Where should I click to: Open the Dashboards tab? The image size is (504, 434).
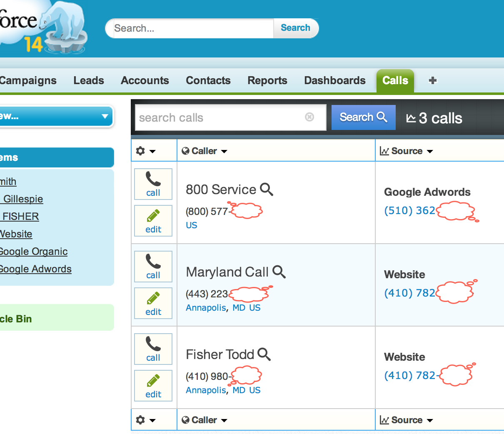click(x=335, y=80)
